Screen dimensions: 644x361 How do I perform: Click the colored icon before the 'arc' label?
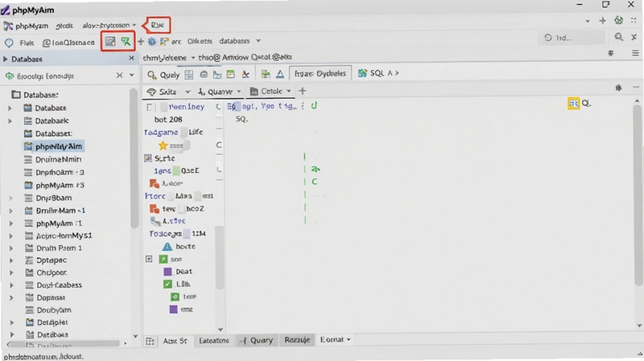164,42
